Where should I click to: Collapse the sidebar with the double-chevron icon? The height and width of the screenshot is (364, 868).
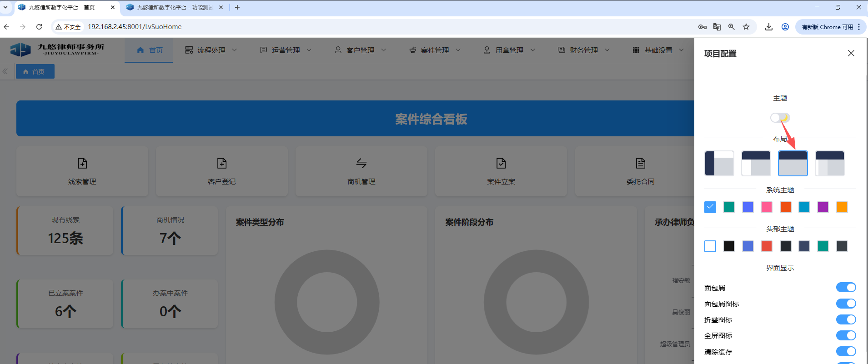click(x=5, y=71)
